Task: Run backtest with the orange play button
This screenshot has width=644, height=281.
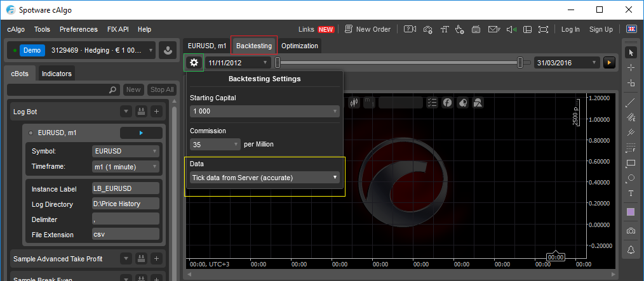Action: [609, 63]
